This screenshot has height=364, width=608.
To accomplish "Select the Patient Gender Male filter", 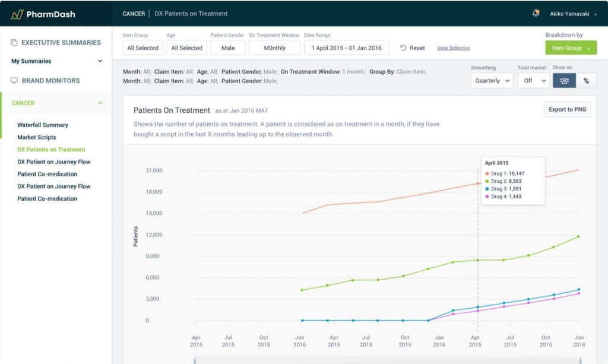I will (228, 48).
